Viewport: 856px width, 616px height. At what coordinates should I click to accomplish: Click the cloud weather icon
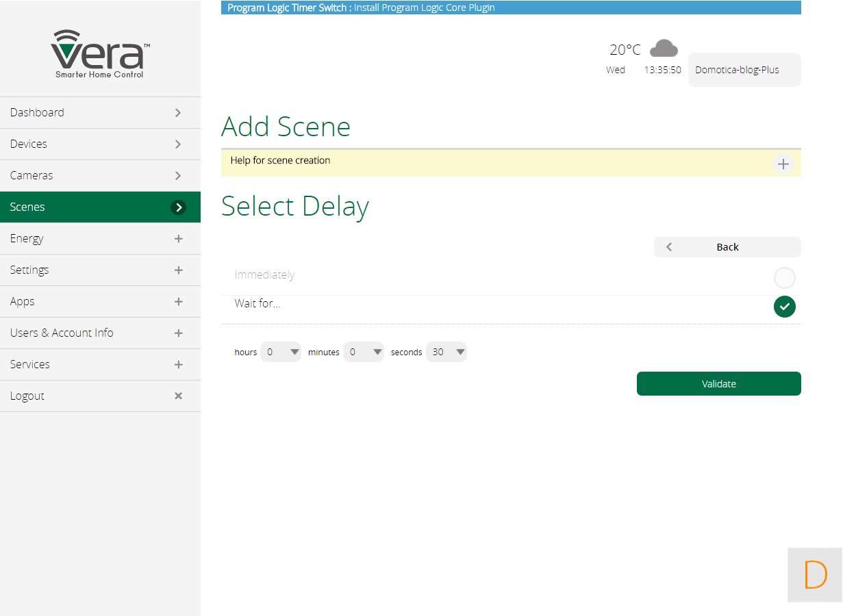pos(663,49)
